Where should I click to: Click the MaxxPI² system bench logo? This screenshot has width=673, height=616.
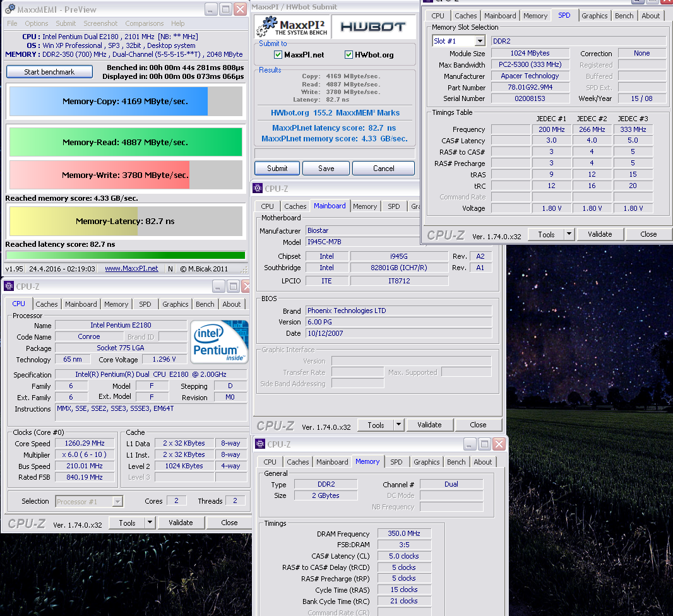(x=292, y=27)
